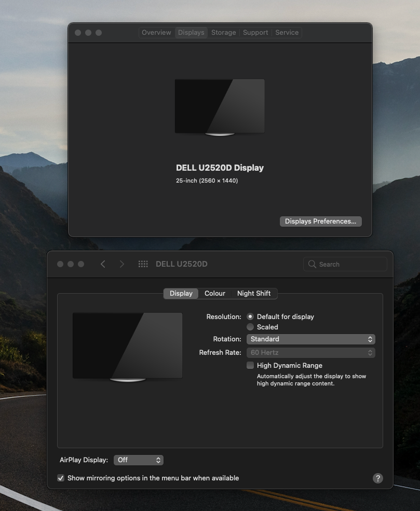Close the DELL U2520D preferences window
This screenshot has height=511, width=420.
click(60, 264)
